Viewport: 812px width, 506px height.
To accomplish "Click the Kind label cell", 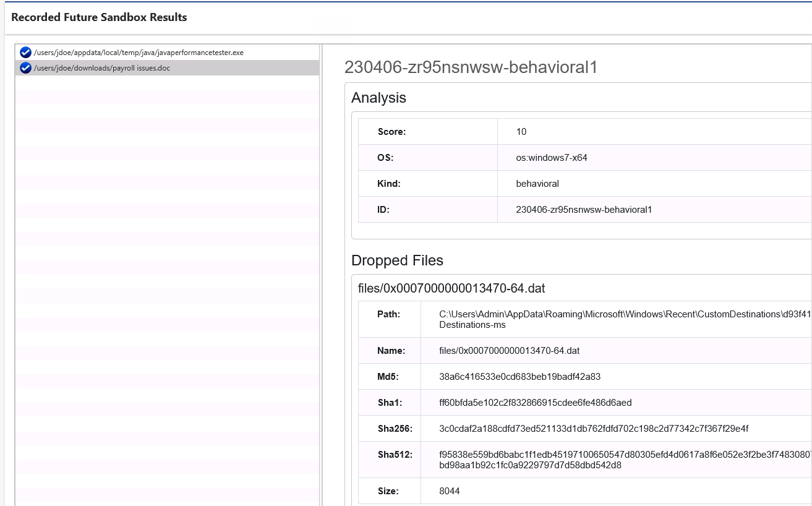I will click(428, 184).
